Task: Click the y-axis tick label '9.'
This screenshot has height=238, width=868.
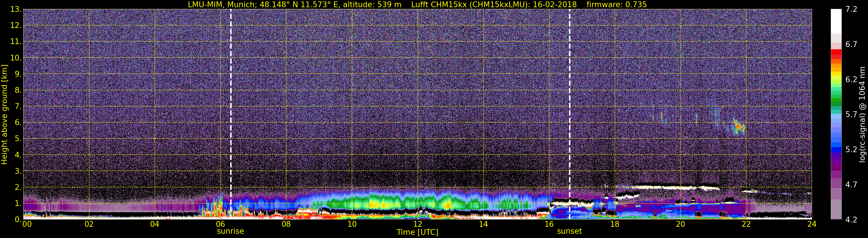Action: tap(18, 74)
